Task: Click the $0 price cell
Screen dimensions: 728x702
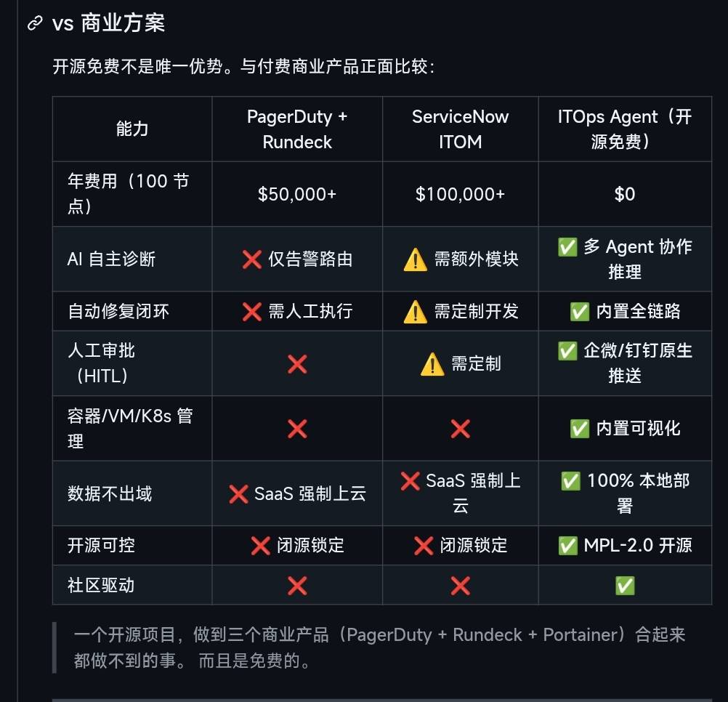Action: [625, 194]
